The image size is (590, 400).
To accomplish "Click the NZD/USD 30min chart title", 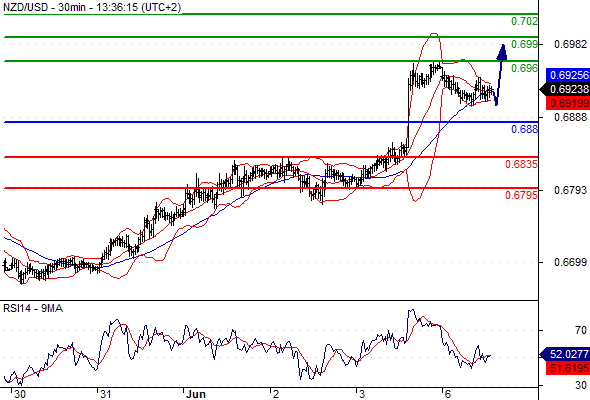I will (92, 7).
